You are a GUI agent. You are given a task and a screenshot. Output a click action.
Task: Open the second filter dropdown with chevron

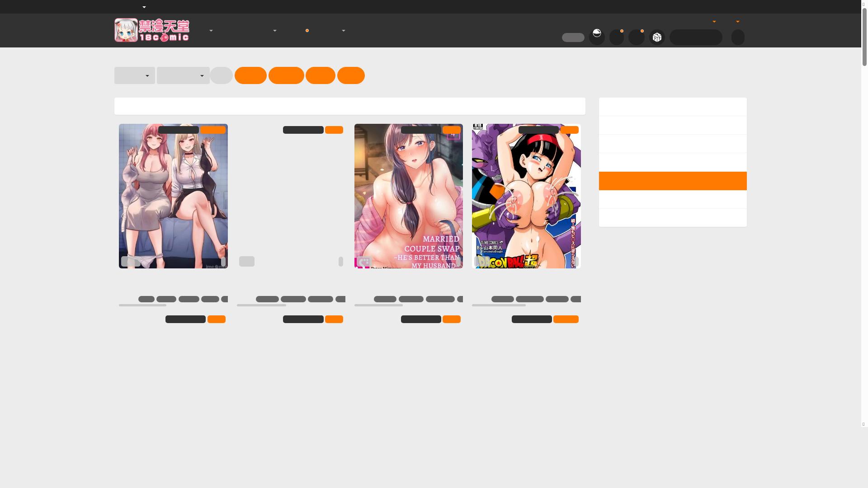(183, 75)
